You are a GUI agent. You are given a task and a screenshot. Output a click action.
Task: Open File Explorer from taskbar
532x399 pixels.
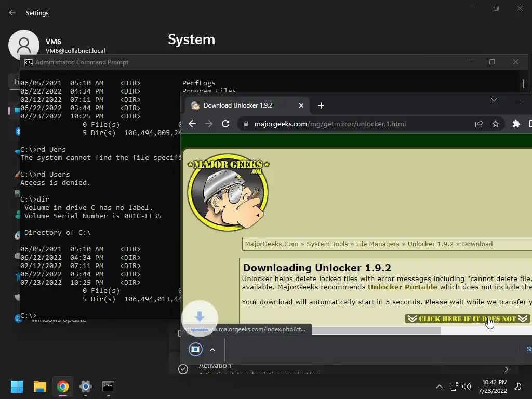pos(39,387)
